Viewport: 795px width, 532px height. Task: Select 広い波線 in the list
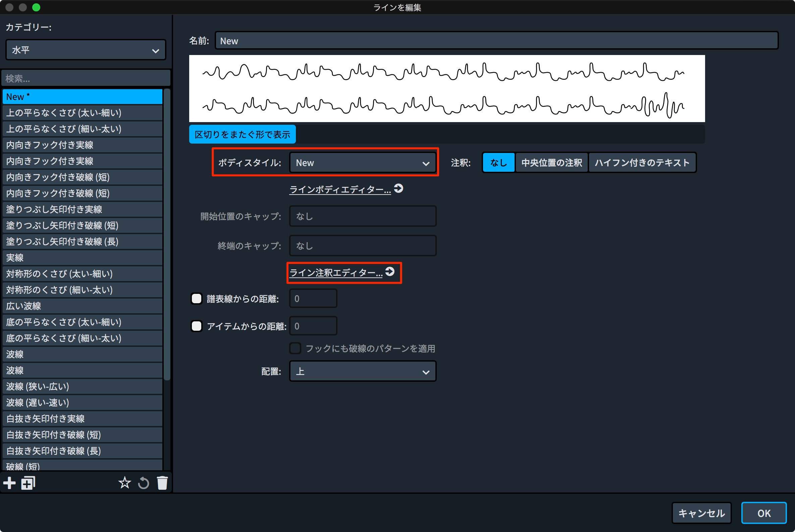(83, 306)
